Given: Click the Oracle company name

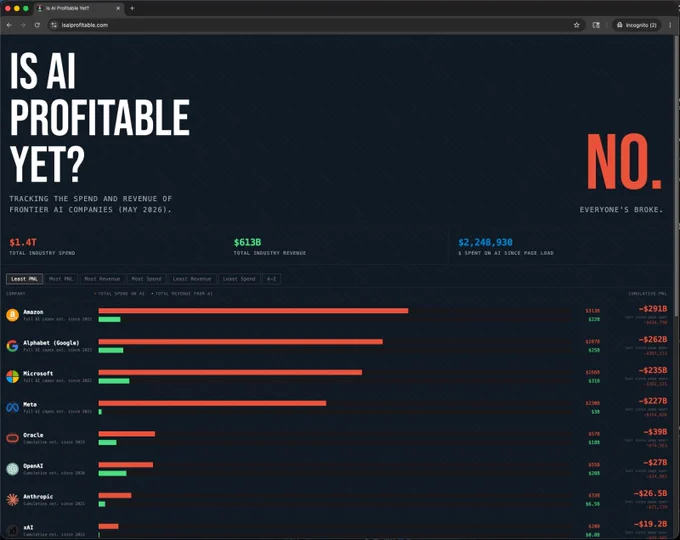Looking at the screenshot, I should coord(33,435).
